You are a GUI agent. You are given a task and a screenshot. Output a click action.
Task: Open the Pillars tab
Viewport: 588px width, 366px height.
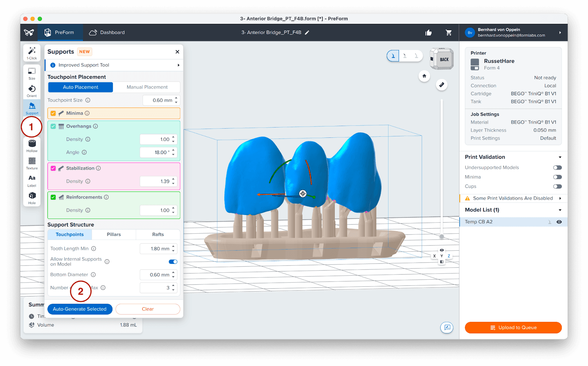(x=114, y=234)
